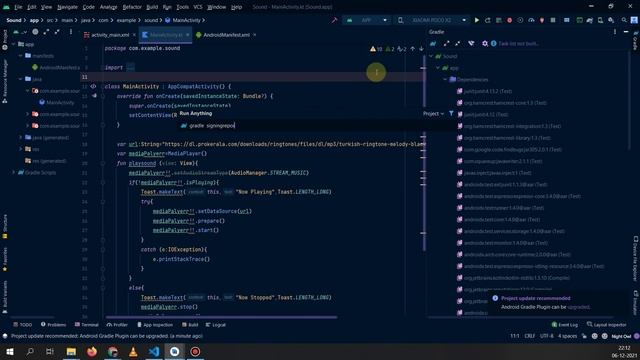Click the Run Anything gradle command input
This screenshot has width=640, height=360.
(317, 126)
